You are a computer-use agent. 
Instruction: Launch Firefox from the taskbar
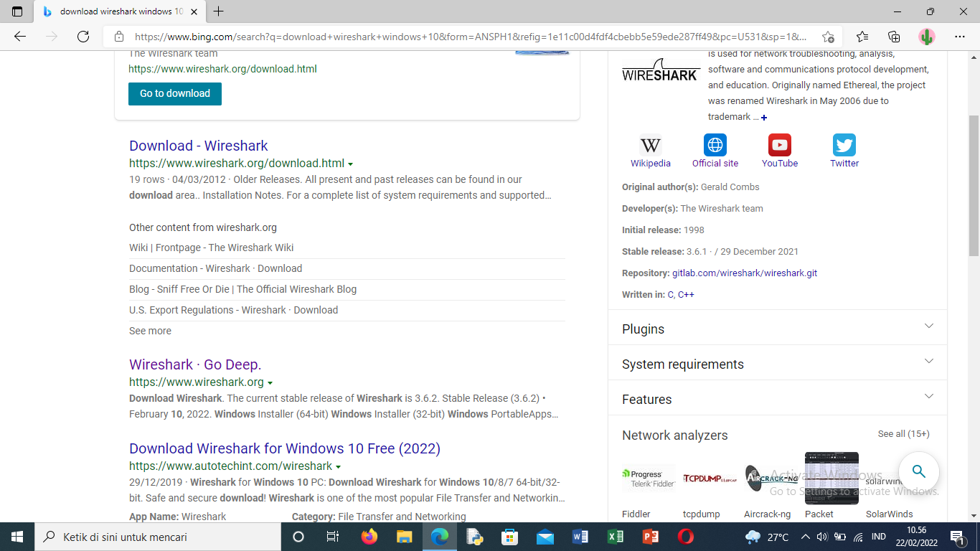click(369, 537)
